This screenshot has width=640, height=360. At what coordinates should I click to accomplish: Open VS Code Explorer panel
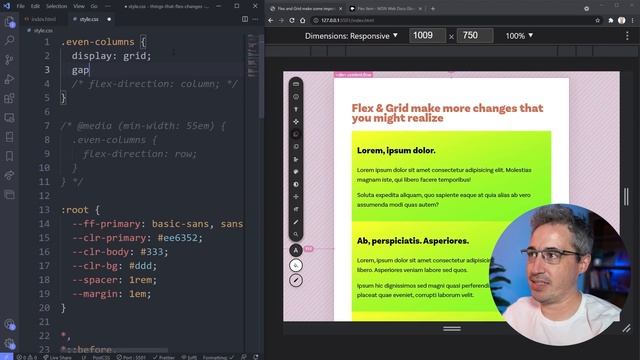click(9, 22)
